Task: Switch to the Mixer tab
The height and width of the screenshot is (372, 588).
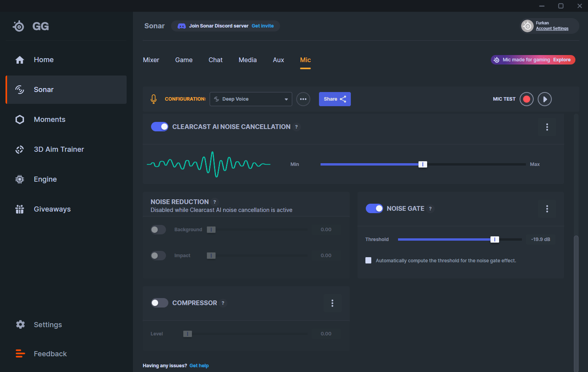Action: coord(151,60)
